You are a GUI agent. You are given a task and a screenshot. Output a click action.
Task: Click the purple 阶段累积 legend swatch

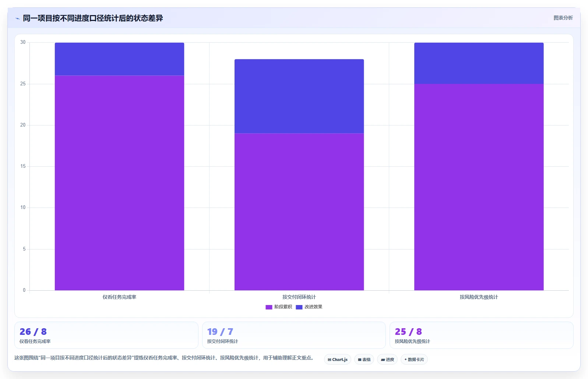tap(269, 307)
